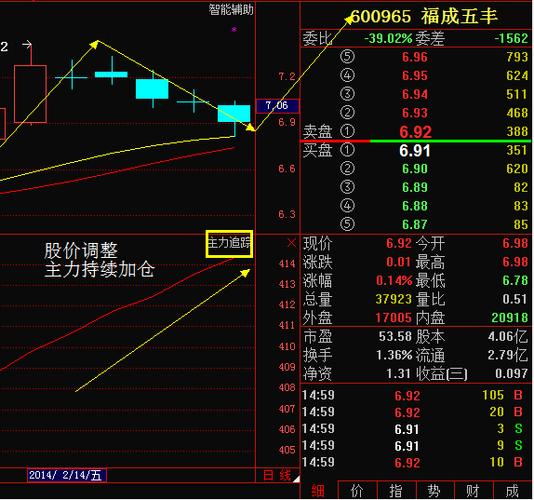The height and width of the screenshot is (500, 534).
Task: Select best ask price 6.92 in 卖盘 row
Action: (415, 132)
